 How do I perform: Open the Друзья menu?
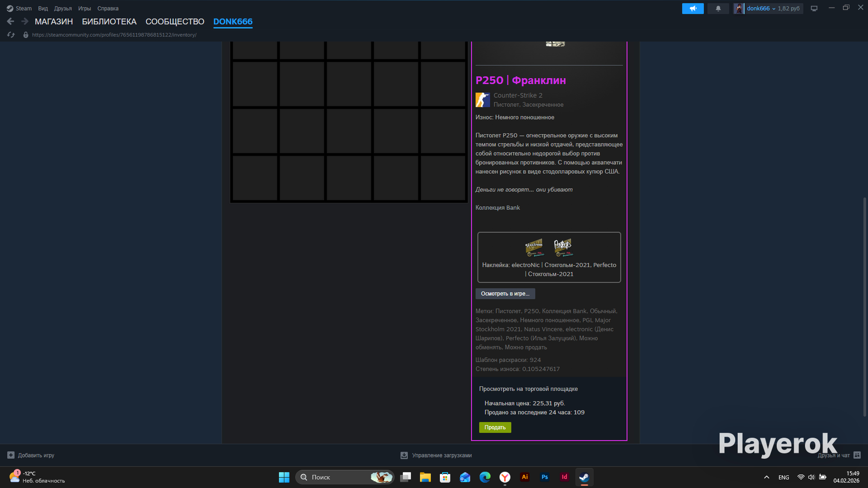click(63, 8)
